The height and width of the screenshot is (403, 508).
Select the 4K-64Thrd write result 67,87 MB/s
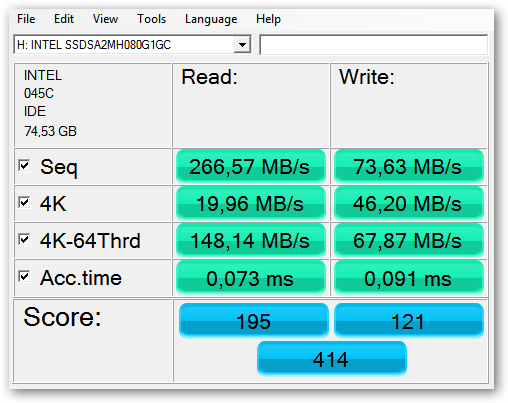(x=409, y=240)
